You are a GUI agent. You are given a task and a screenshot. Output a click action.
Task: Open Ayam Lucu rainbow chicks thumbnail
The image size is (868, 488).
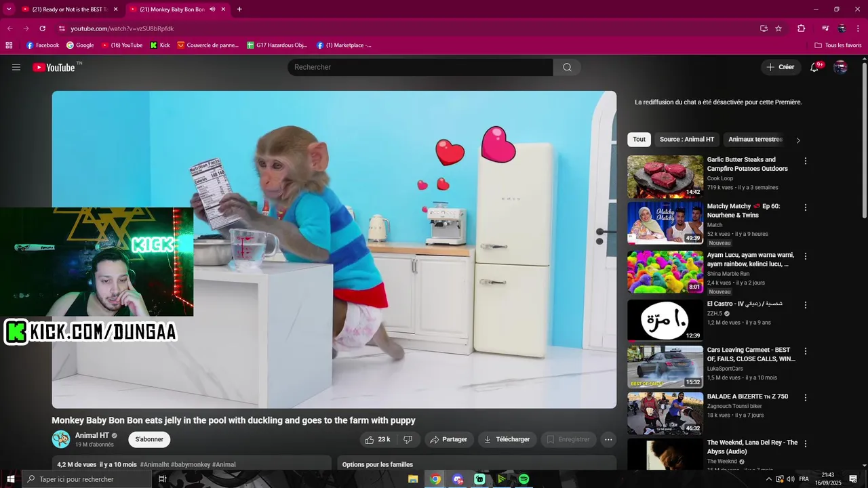point(665,272)
